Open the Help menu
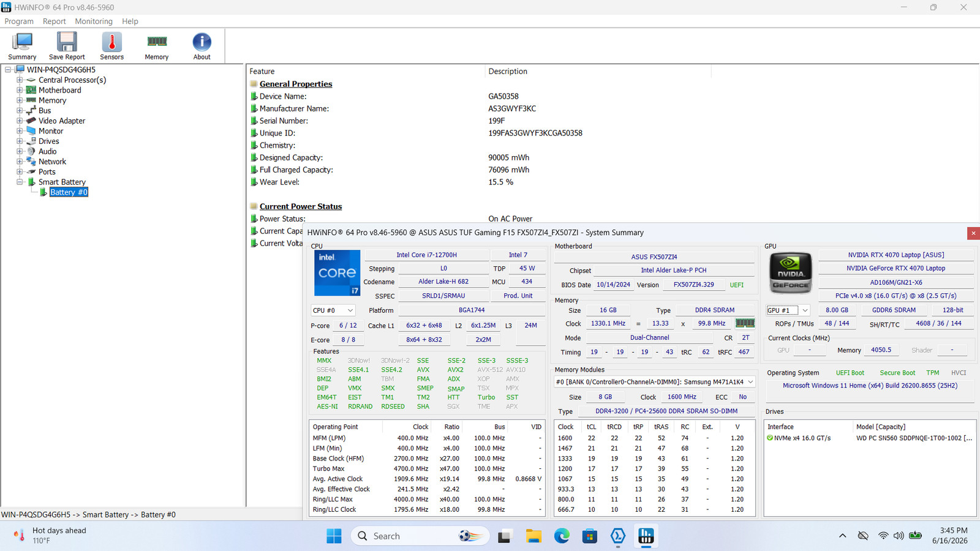 [130, 21]
